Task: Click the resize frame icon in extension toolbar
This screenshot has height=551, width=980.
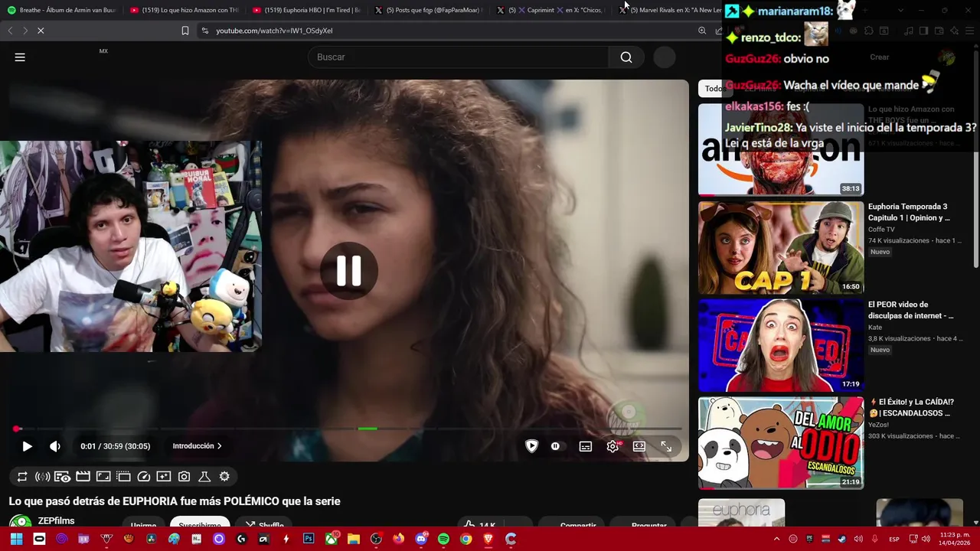Action: tap(103, 477)
